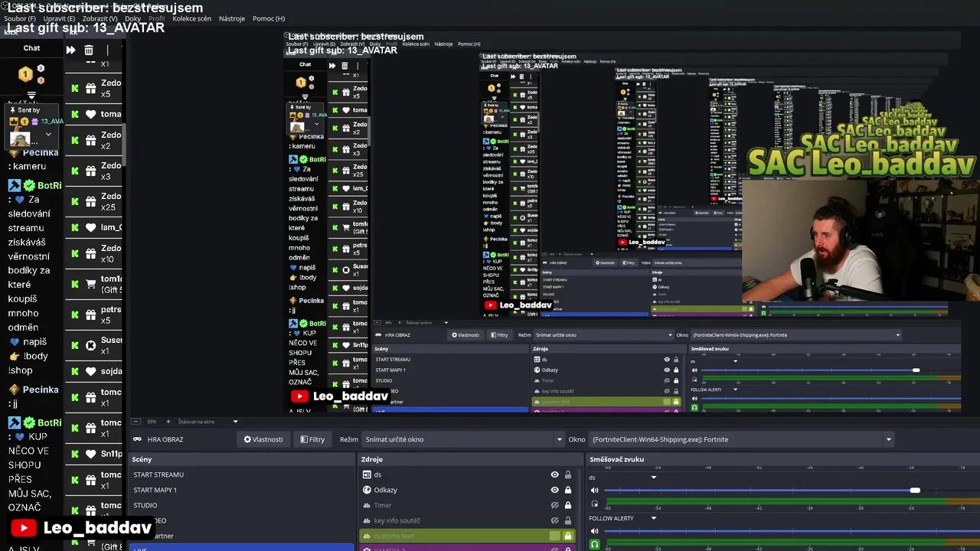Click heart icon on lam_ activity row
Image resolution: width=980 pixels, height=551 pixels.
tap(90, 227)
